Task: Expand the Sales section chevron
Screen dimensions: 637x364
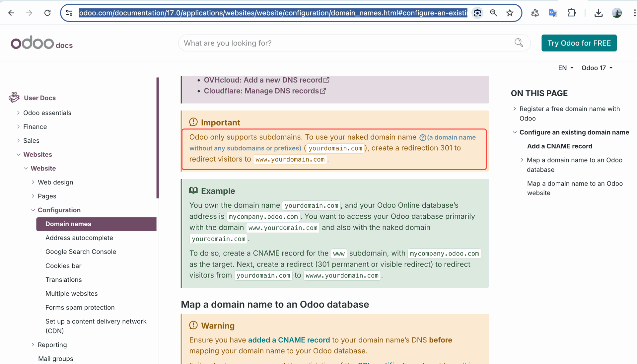Action: pos(18,141)
